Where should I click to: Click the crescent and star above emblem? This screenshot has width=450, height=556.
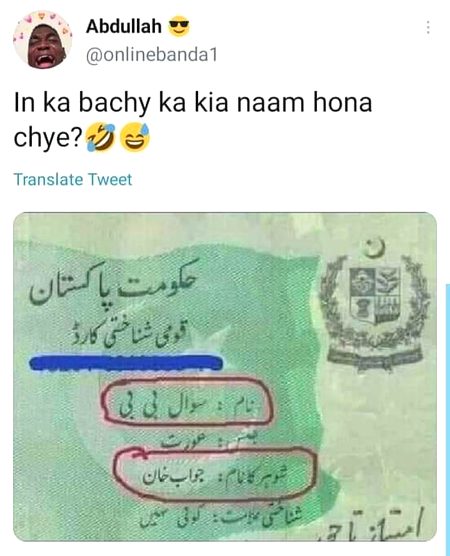pyautogui.click(x=376, y=247)
